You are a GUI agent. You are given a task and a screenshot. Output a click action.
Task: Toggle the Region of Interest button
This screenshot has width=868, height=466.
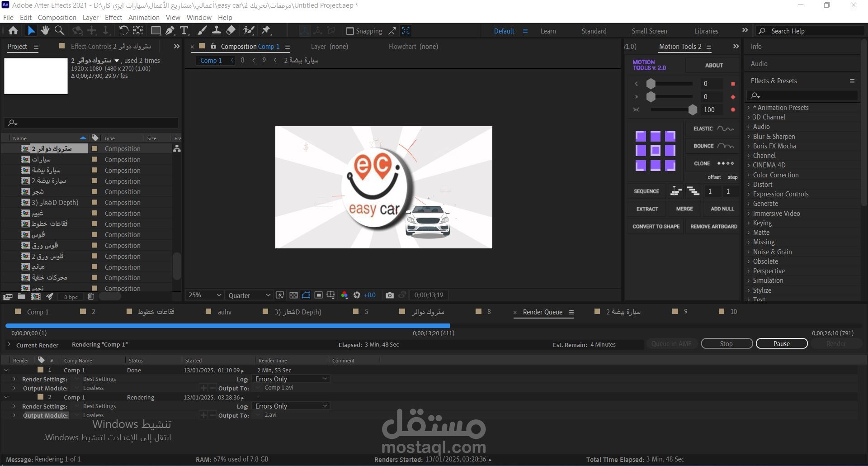coord(318,295)
